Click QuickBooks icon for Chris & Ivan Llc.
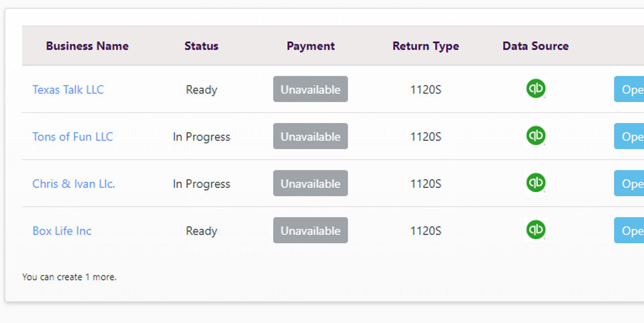This screenshot has height=323, width=644. point(535,183)
